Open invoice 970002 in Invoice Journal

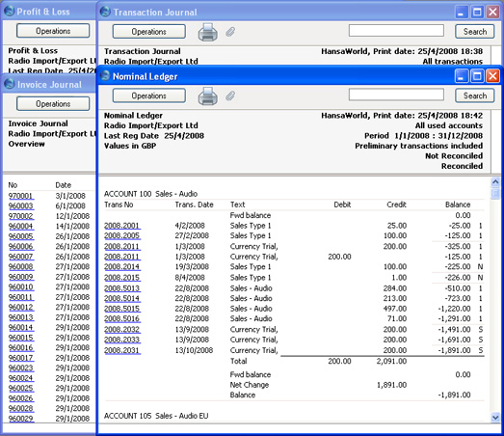click(21, 216)
